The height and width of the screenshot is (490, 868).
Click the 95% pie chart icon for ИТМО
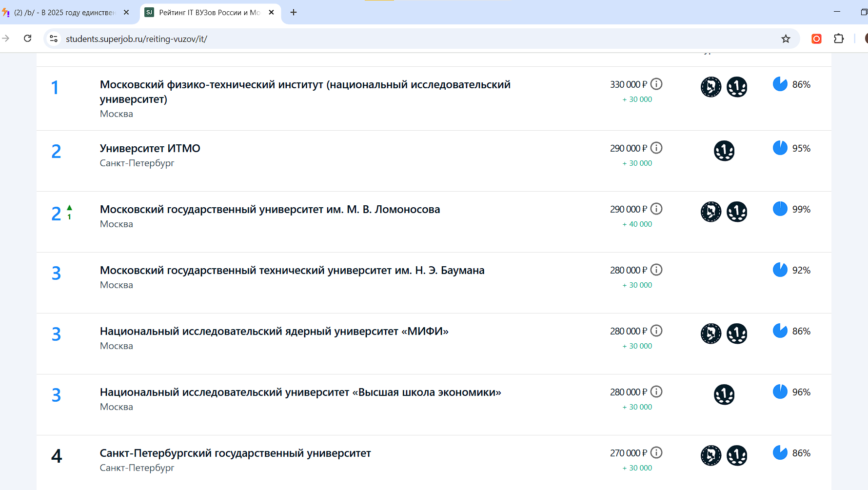coord(780,148)
